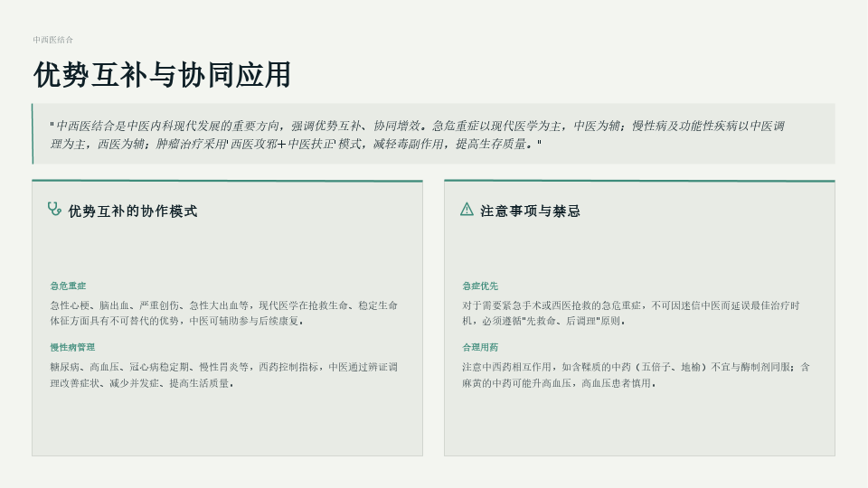Click the green top border of right card
The width and height of the screenshot is (868, 488).
[x=639, y=181]
